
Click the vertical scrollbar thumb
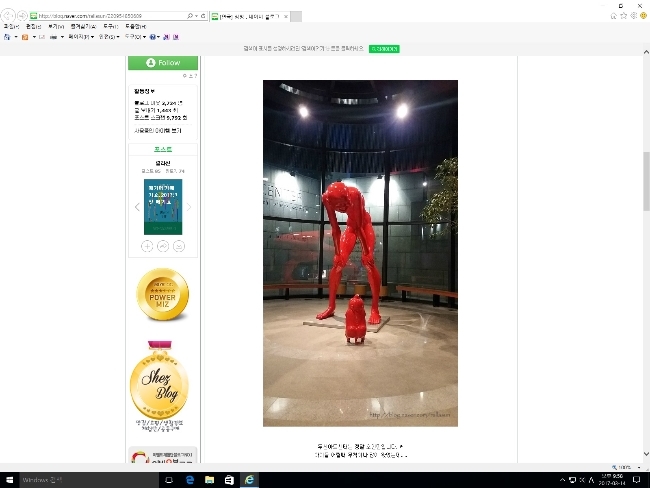coord(646,181)
